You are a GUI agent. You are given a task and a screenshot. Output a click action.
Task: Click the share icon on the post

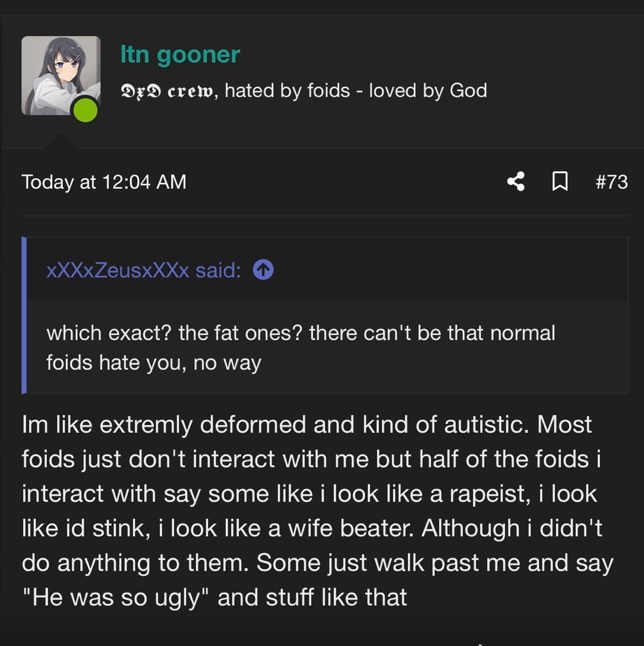(x=516, y=182)
